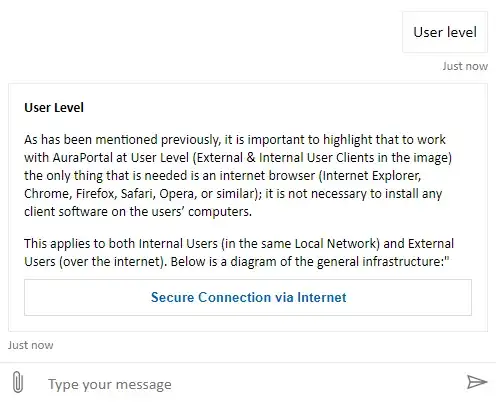496x402 pixels.
Task: Click the word 'Chrome' in the browser list
Action: tap(46, 194)
